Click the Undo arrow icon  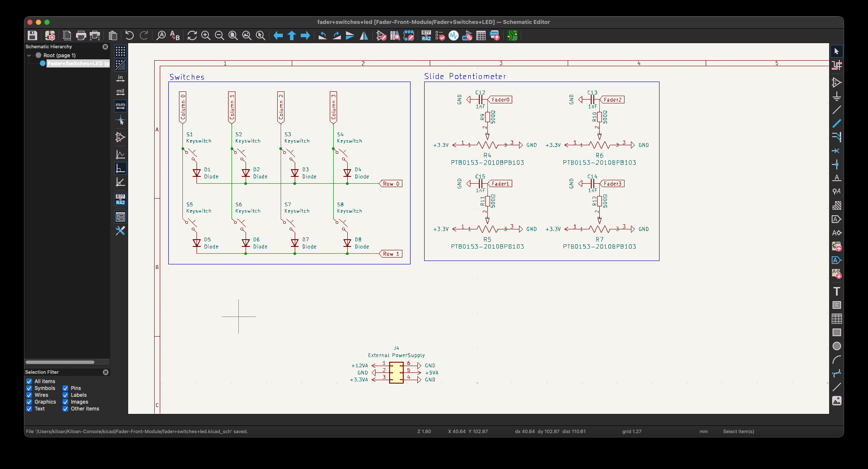129,35
